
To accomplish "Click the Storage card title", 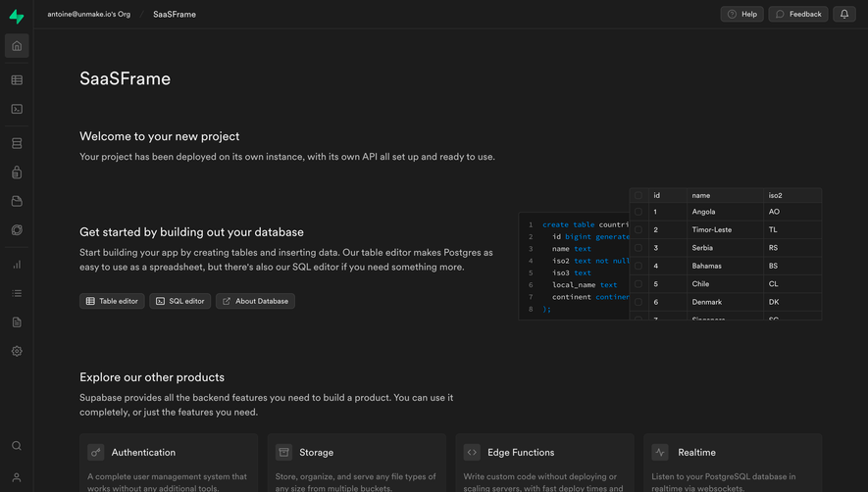I will (x=316, y=452).
